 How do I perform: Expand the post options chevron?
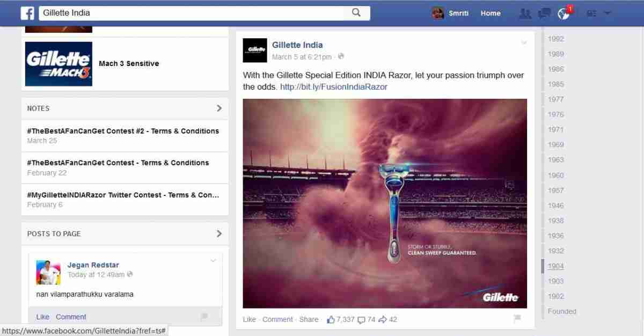(524, 41)
